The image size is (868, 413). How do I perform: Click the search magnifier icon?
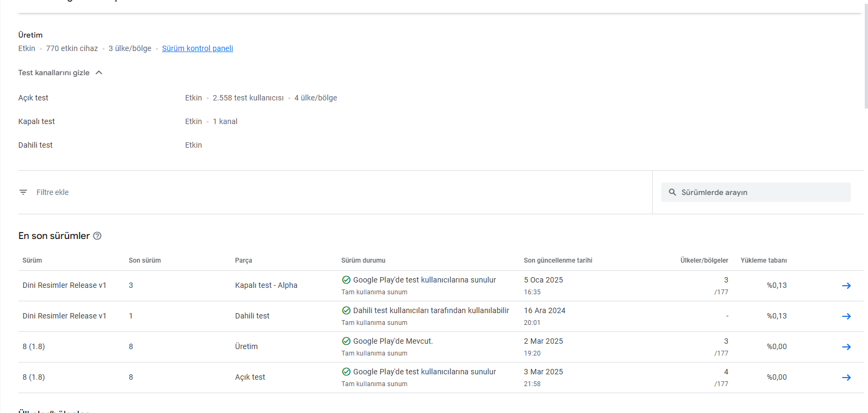pyautogui.click(x=672, y=192)
